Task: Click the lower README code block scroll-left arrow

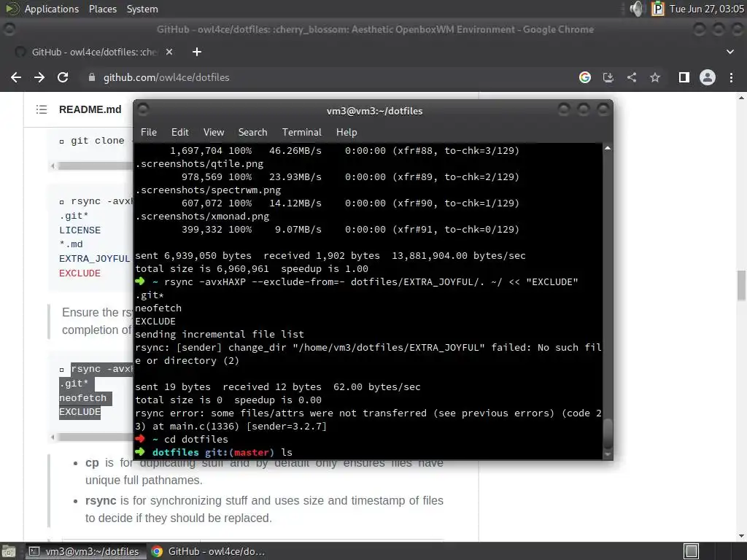Action: click(x=53, y=437)
